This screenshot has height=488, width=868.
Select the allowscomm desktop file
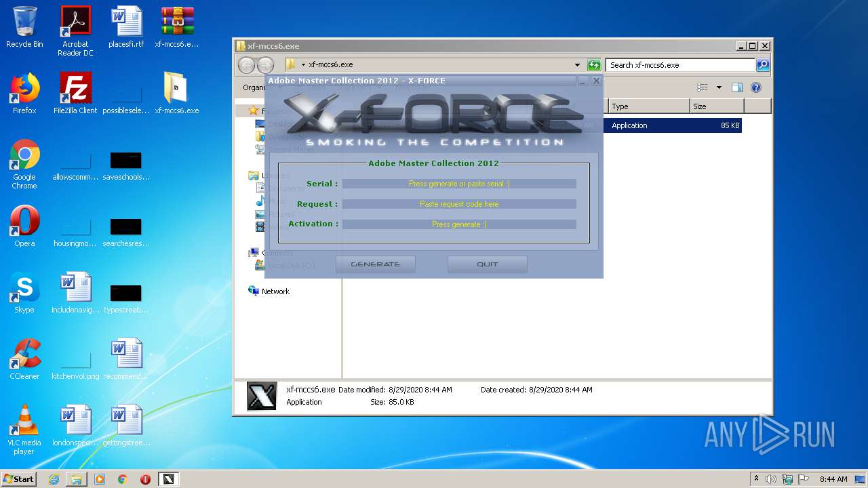pos(75,165)
